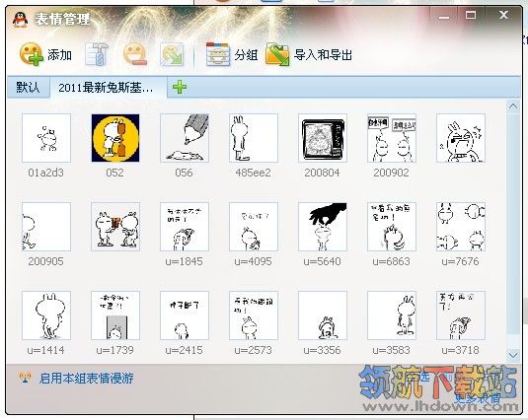Click the scrollbar up arrow
The height and width of the screenshot is (420, 528).
pyautogui.click(x=513, y=106)
